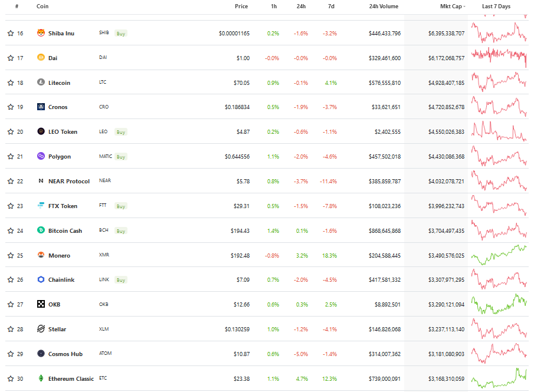This screenshot has height=392, width=534.
Task: Click the Polygon logo icon
Action: (x=41, y=156)
